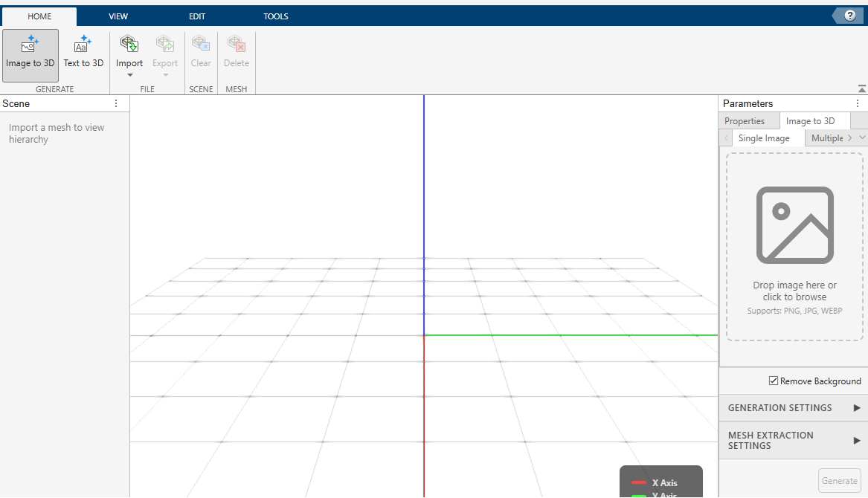The height and width of the screenshot is (498, 868).
Task: Switch to the VIEW ribbon tab
Action: [118, 16]
